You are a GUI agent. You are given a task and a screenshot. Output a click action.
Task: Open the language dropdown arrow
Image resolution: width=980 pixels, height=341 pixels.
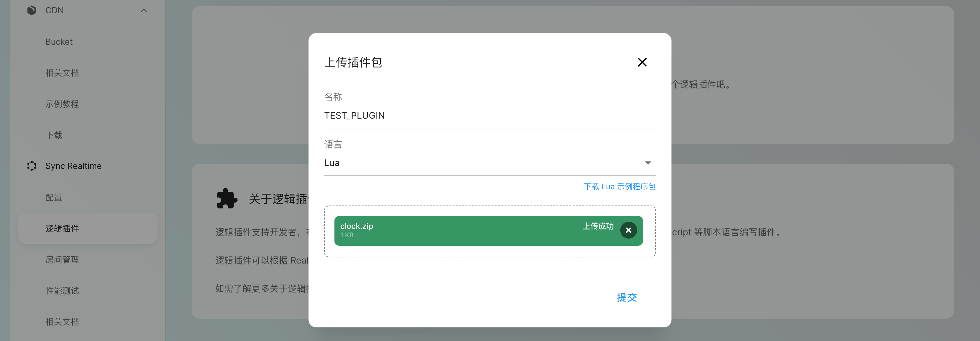coord(647,163)
